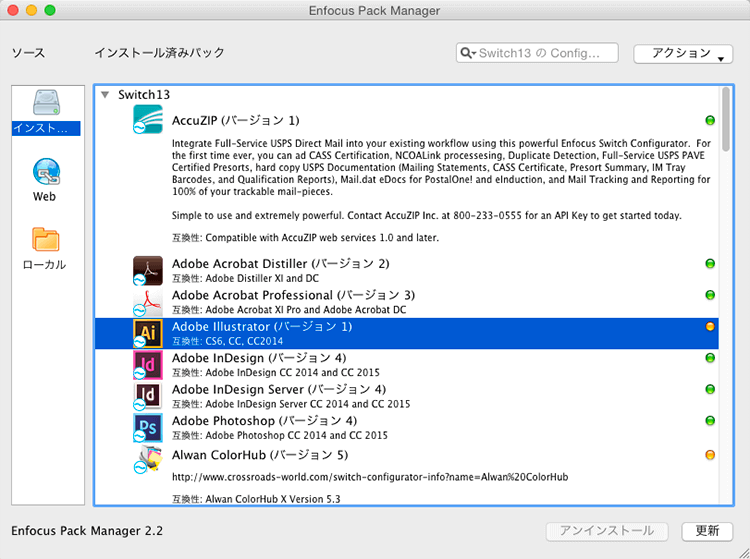Click the Adobe Illustrator Ai icon
Screen dimensions: 750x559
point(148,333)
